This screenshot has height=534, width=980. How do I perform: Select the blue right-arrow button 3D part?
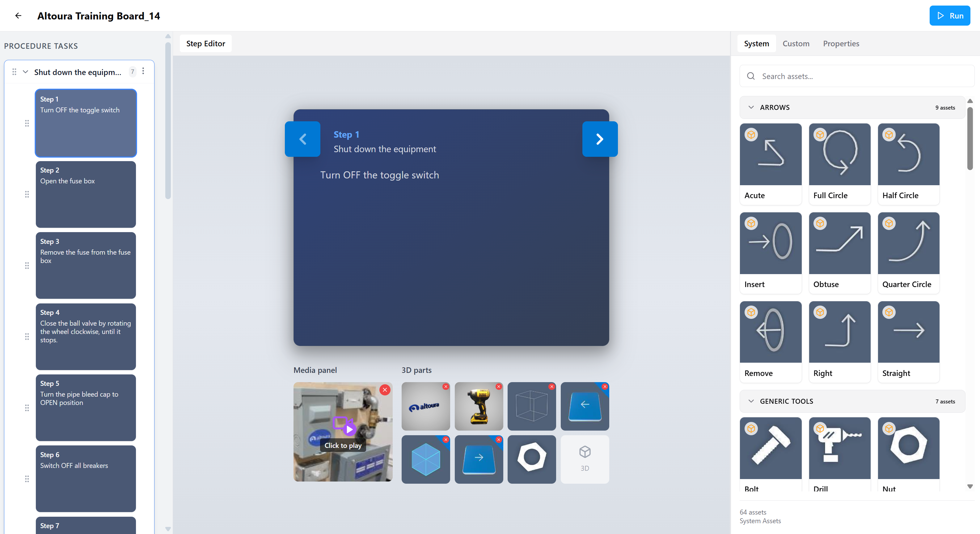(x=479, y=459)
